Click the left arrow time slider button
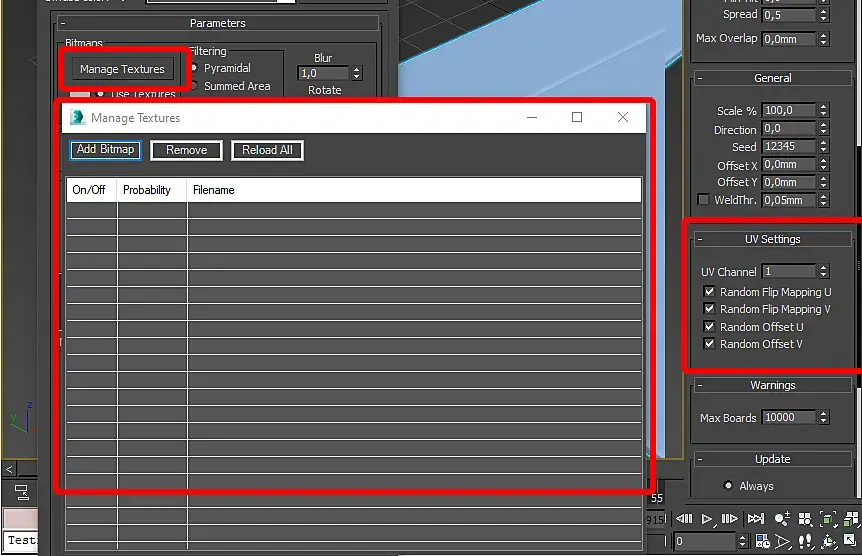This screenshot has width=862, height=556. [9, 469]
